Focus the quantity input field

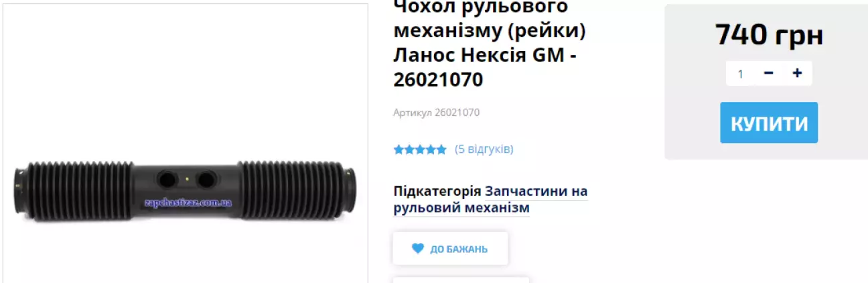point(742,74)
